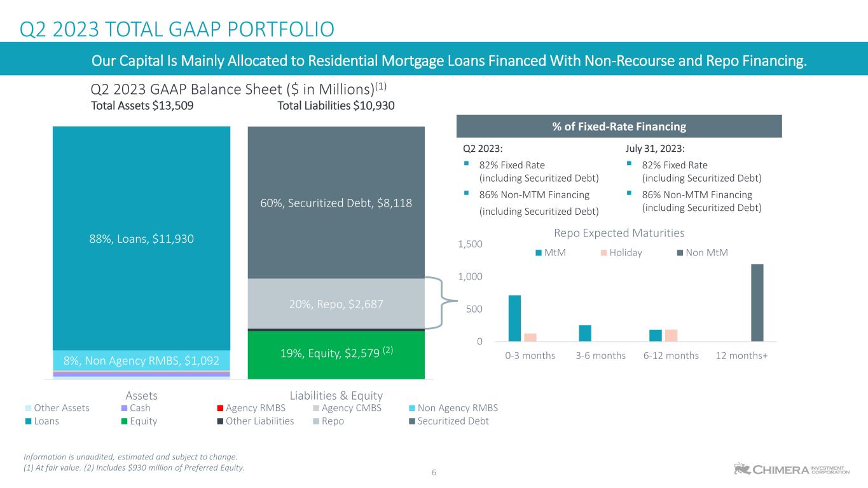Click the 8% Non Agency RMBS segment
868x488 pixels.
tap(141, 360)
